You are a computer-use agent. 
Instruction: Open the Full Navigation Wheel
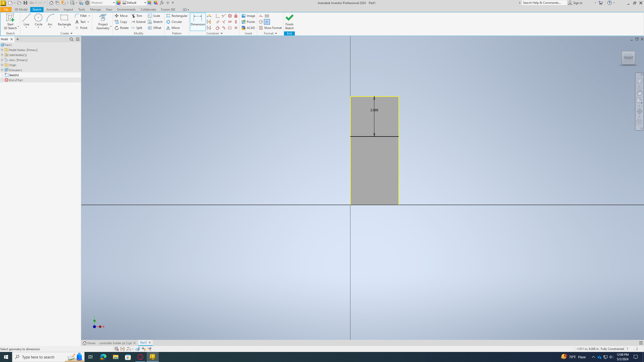click(639, 81)
